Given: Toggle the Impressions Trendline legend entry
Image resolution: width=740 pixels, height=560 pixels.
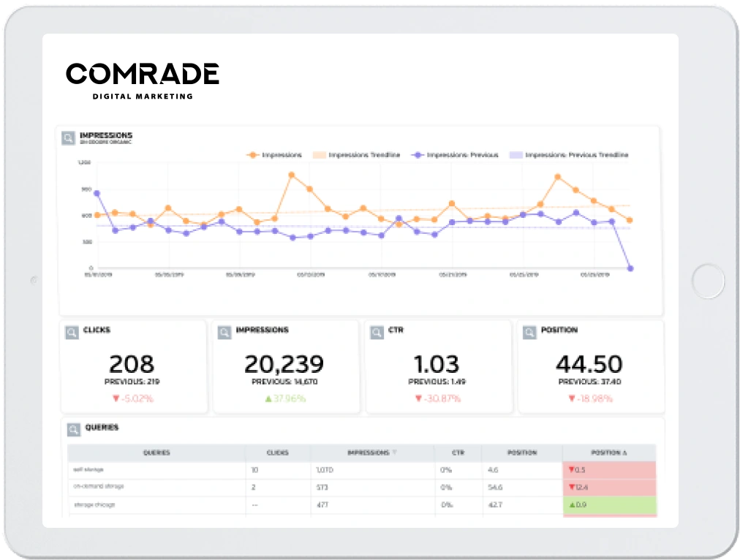Looking at the screenshot, I should coord(361,154).
